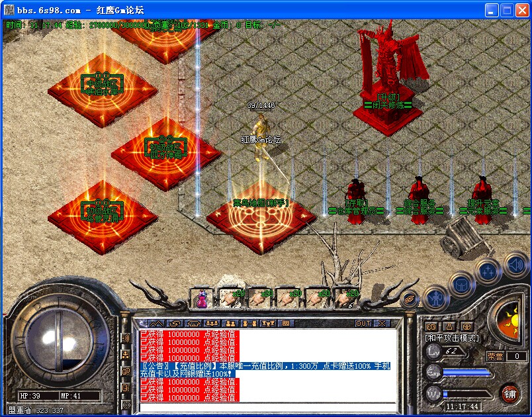The width and height of the screenshot is (532, 417).
Task: Click the person icon above attack mode
Action: 449,326
